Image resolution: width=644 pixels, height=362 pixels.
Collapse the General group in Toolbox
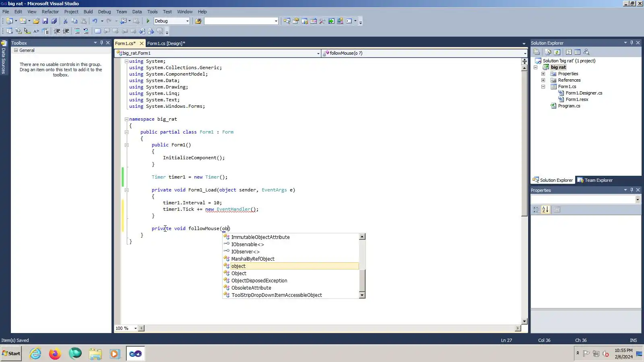pyautogui.click(x=16, y=50)
